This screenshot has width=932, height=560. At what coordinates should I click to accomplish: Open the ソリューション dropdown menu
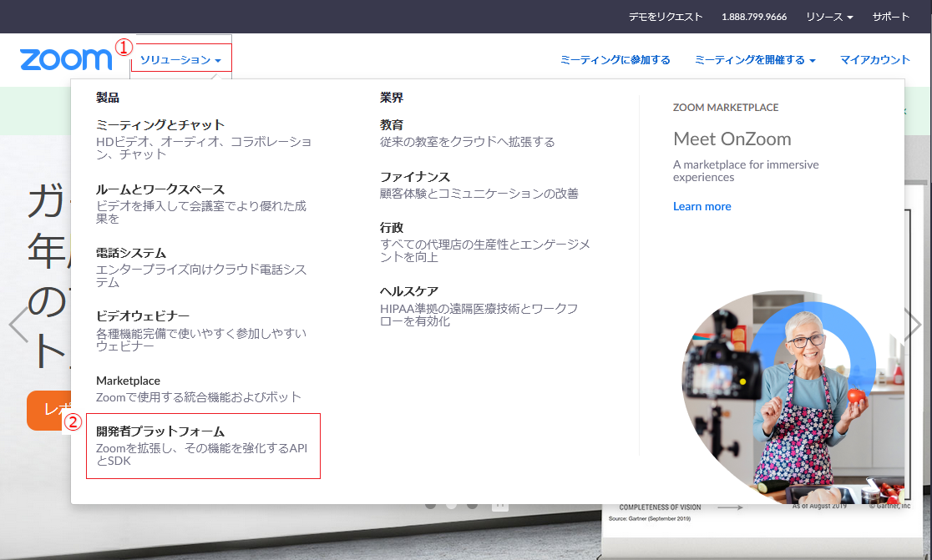tap(180, 60)
